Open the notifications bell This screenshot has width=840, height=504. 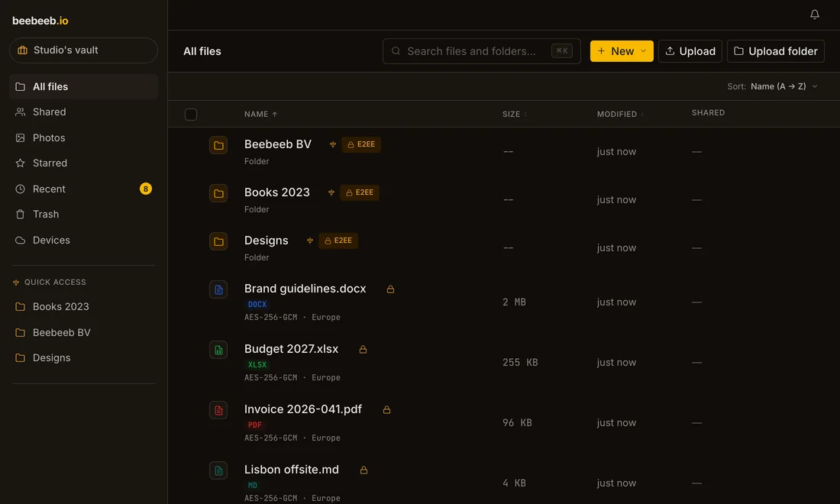(x=814, y=15)
